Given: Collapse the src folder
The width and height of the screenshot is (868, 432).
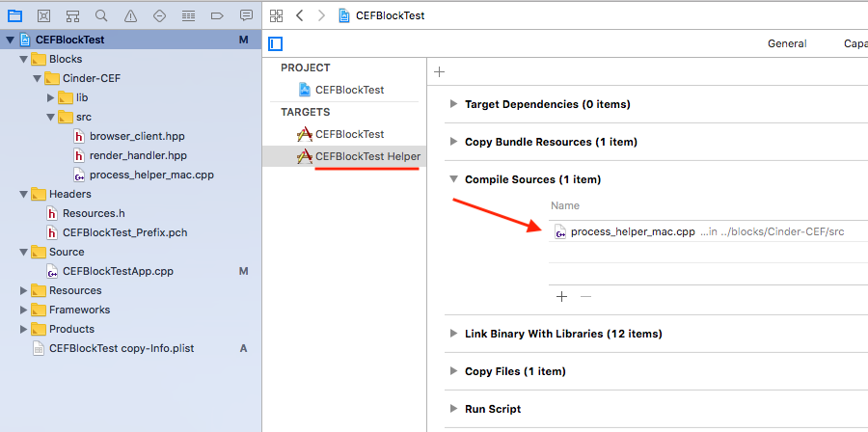Looking at the screenshot, I should click(51, 118).
